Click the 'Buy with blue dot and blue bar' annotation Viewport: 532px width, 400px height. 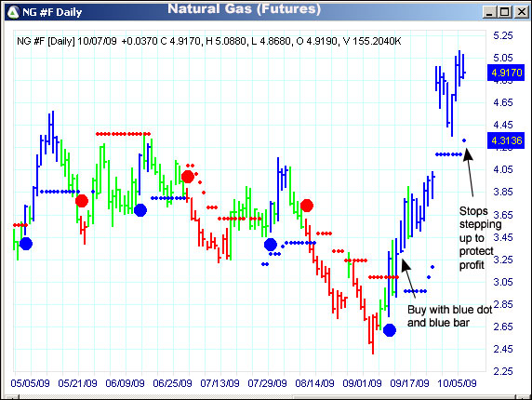tap(449, 316)
